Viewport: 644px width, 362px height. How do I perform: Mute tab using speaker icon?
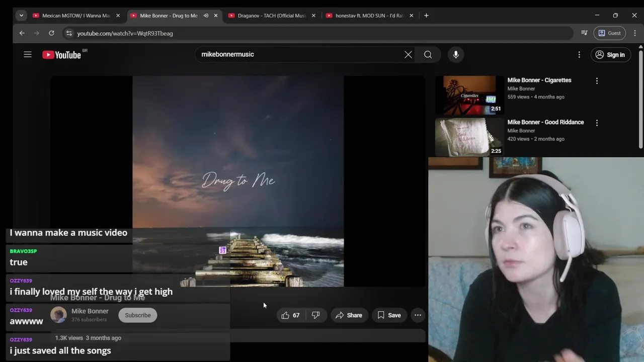pyautogui.click(x=206, y=16)
